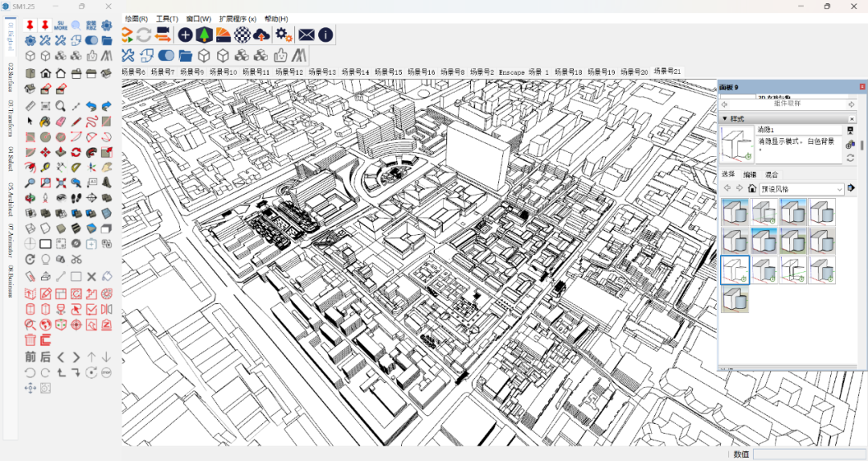This screenshot has width=868, height=461.
Task: Select the Rotate tool with red circular arrows
Action: 76,152
